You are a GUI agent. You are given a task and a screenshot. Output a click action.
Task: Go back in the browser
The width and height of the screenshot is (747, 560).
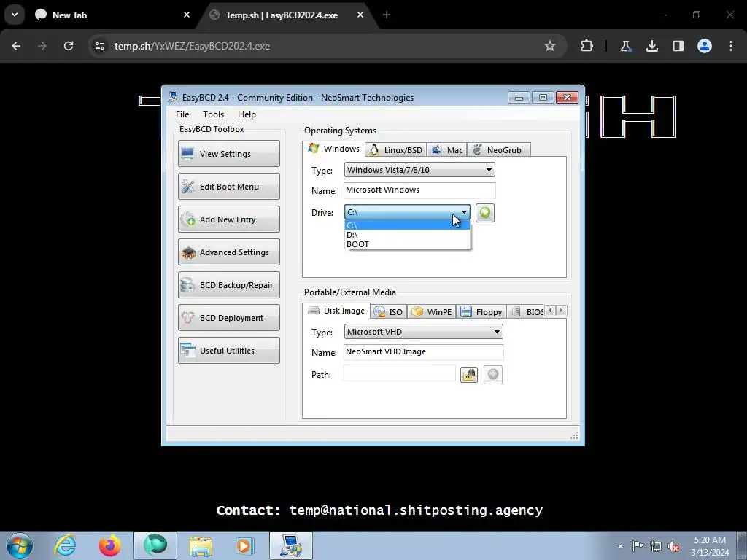coord(16,46)
